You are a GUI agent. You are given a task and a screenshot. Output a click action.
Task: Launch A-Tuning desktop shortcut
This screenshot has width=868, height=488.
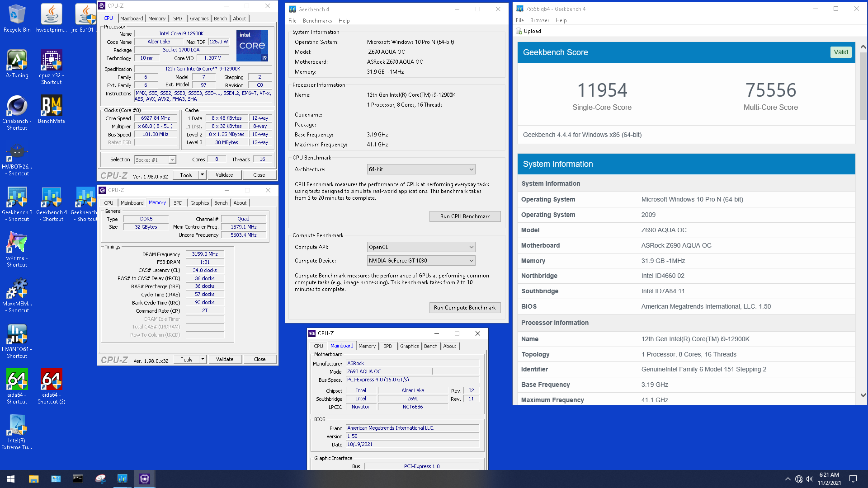click(17, 64)
